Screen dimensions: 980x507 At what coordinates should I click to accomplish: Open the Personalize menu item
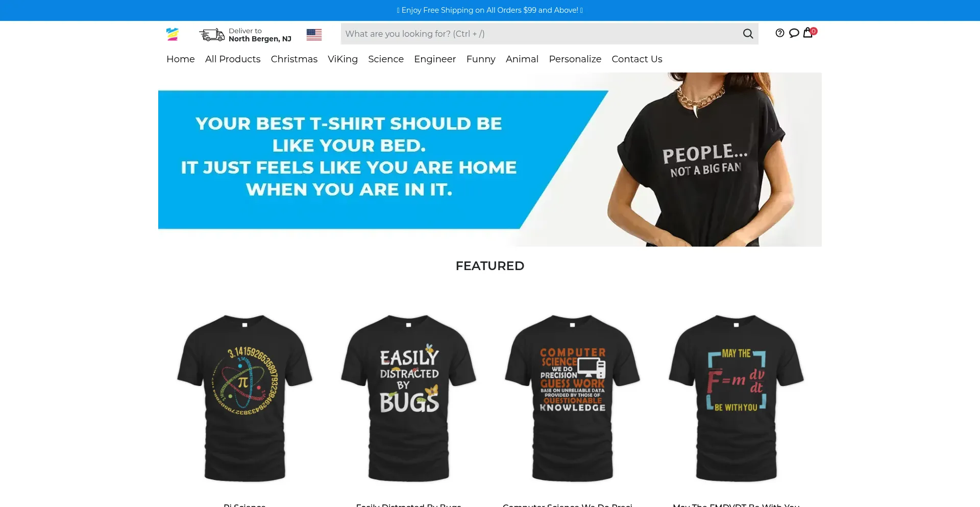(575, 59)
